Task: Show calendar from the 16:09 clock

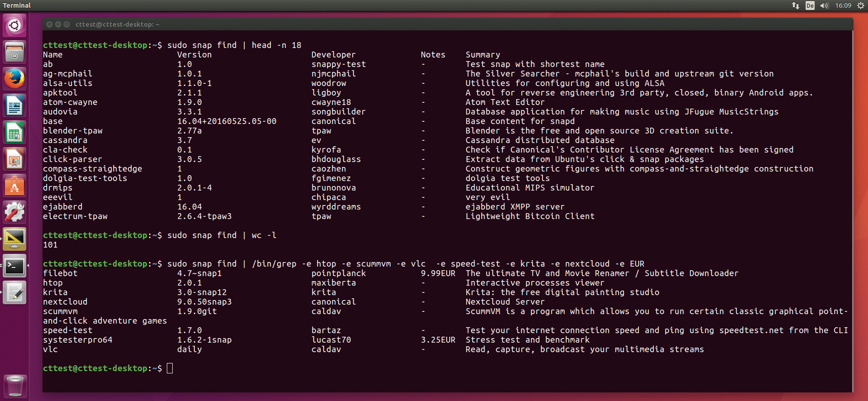Action: tap(843, 5)
